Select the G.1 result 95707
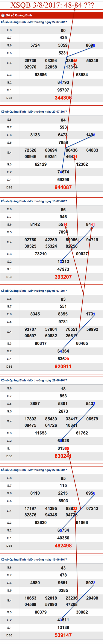 [63, 90]
